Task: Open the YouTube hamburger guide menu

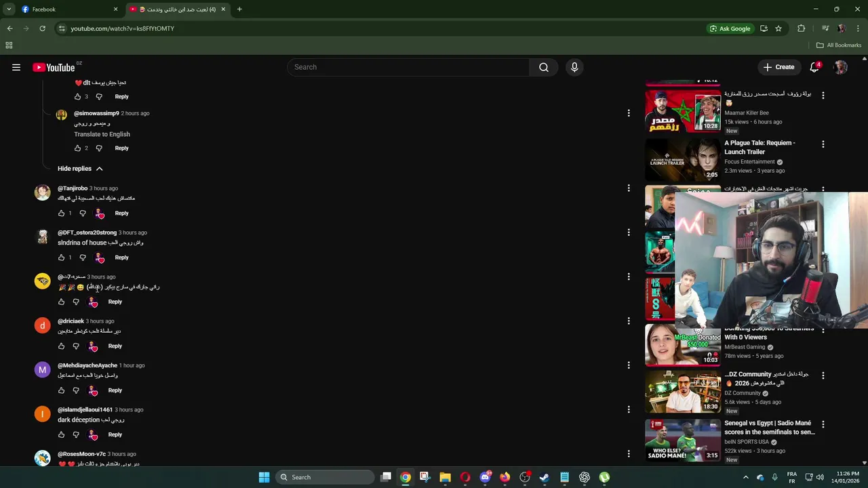Action: pos(16,67)
